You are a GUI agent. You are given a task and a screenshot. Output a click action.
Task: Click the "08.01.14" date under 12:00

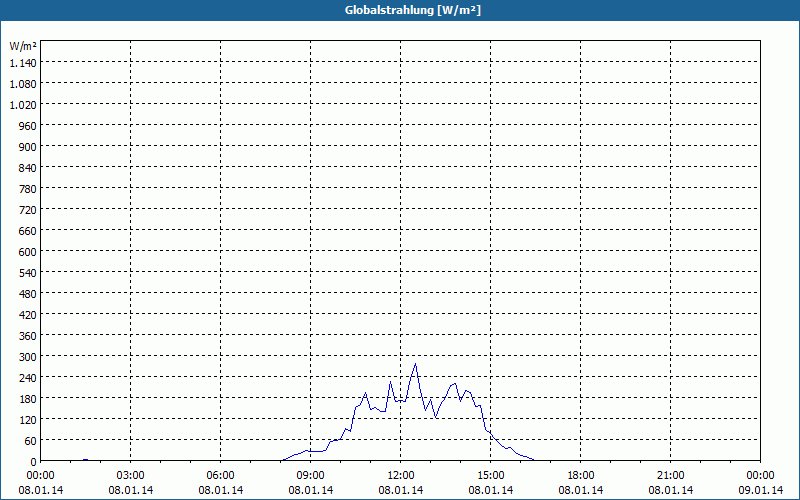click(401, 490)
